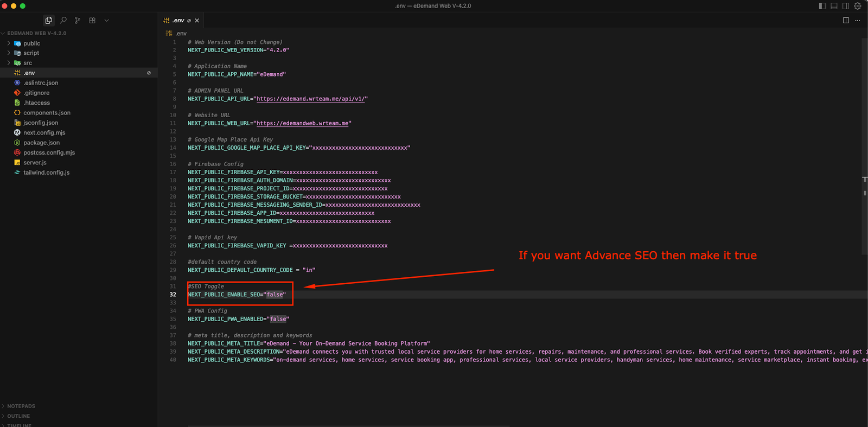Open the Explorer view icon
This screenshot has width=868, height=427.
tap(49, 20)
